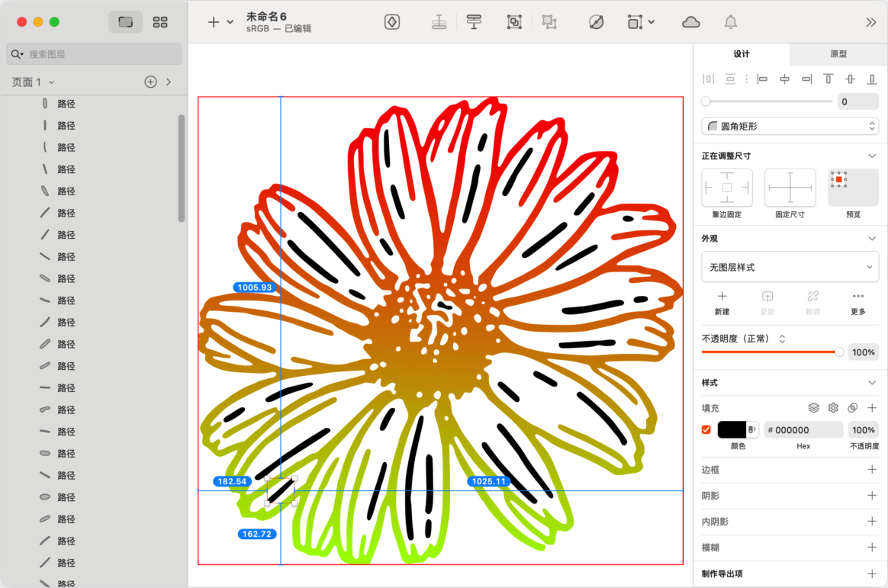The image size is (888, 588).
Task: Click the 更多 style options button
Action: coord(858,303)
